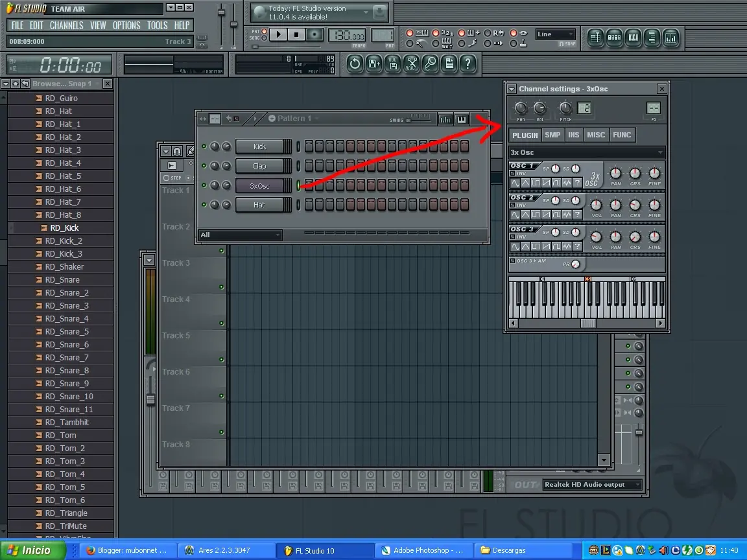
Task: Click the undo history circular arrow icon
Action: pos(355,64)
